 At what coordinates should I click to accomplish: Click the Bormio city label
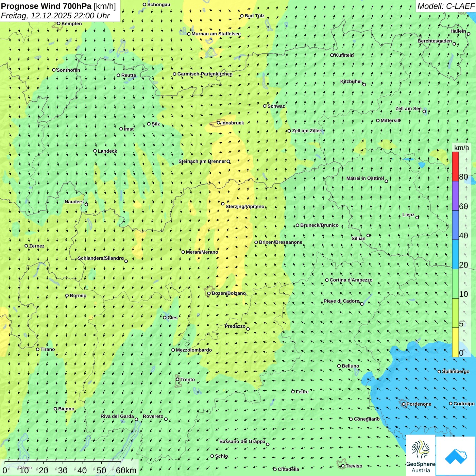coord(78,296)
